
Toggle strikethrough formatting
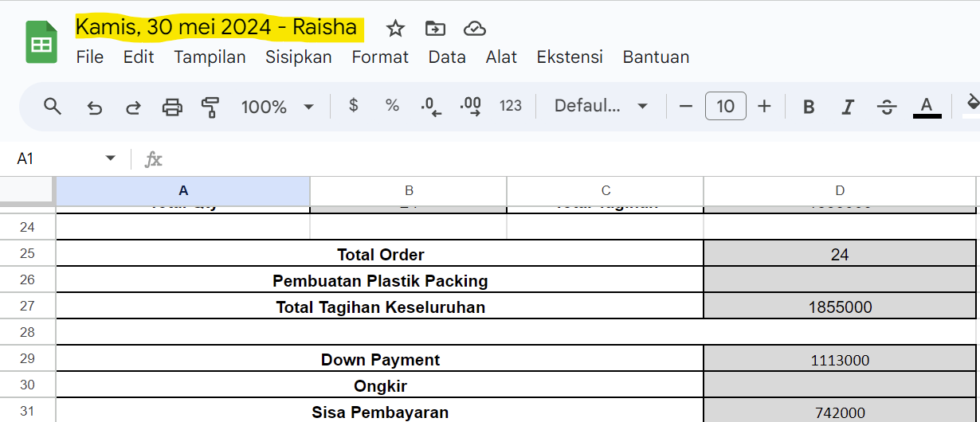pyautogui.click(x=887, y=107)
